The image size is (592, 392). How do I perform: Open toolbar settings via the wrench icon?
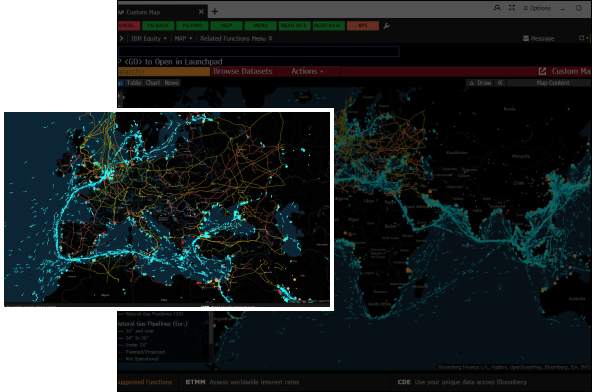(386, 26)
